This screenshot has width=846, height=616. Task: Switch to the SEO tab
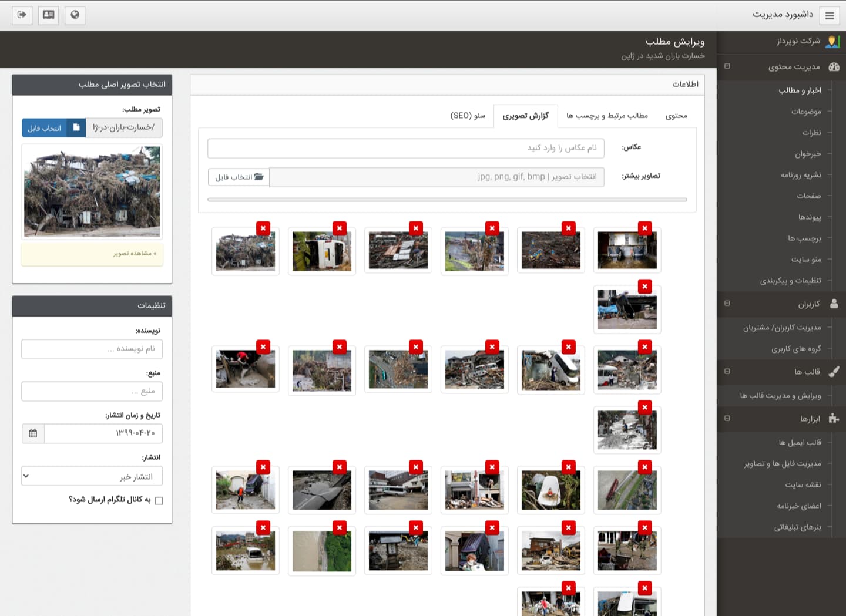pyautogui.click(x=468, y=116)
